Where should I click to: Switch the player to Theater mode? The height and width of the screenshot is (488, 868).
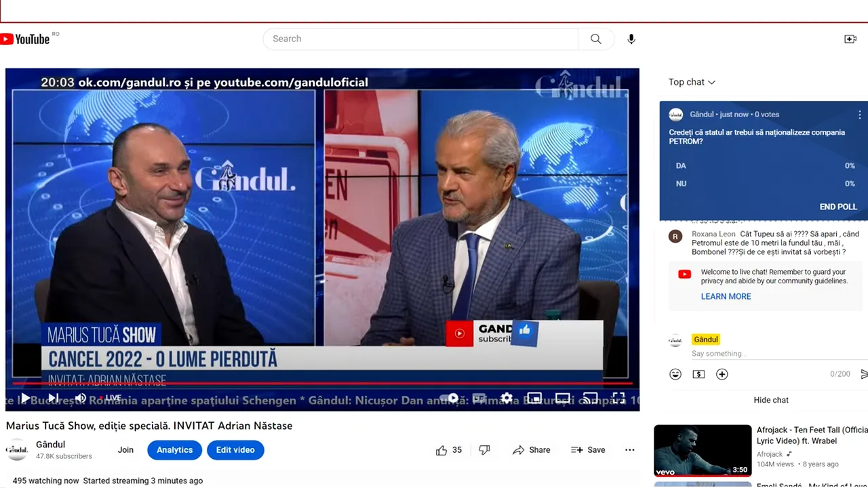click(562, 398)
